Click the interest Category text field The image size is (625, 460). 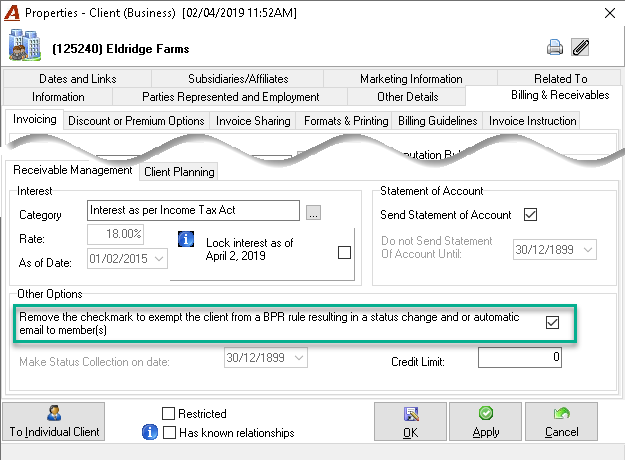coord(193,210)
